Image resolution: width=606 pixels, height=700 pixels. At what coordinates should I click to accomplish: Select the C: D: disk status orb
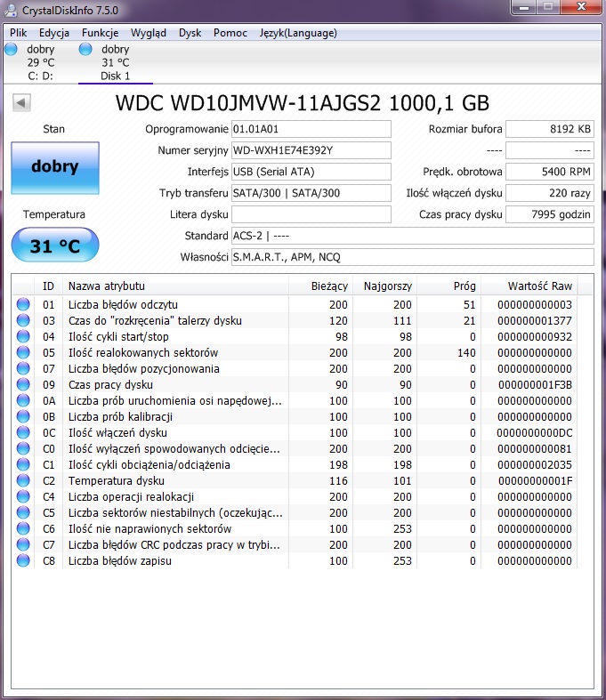click(12, 49)
